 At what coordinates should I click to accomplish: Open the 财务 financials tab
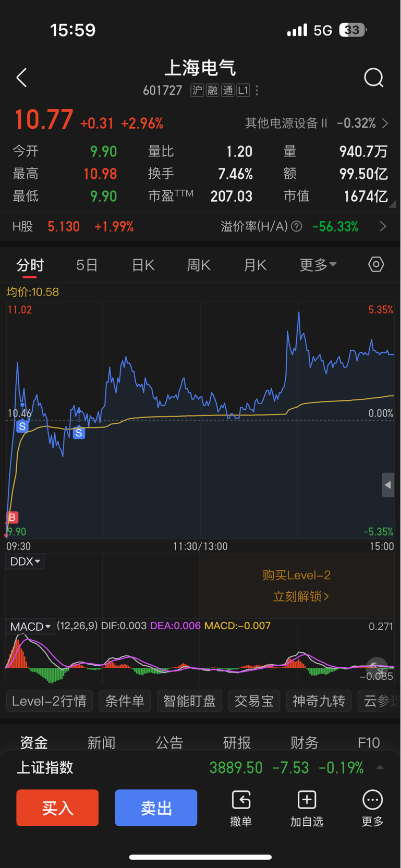tap(305, 742)
